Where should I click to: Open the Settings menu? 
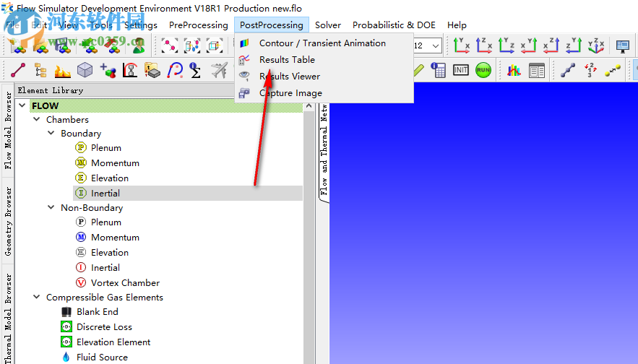[141, 25]
